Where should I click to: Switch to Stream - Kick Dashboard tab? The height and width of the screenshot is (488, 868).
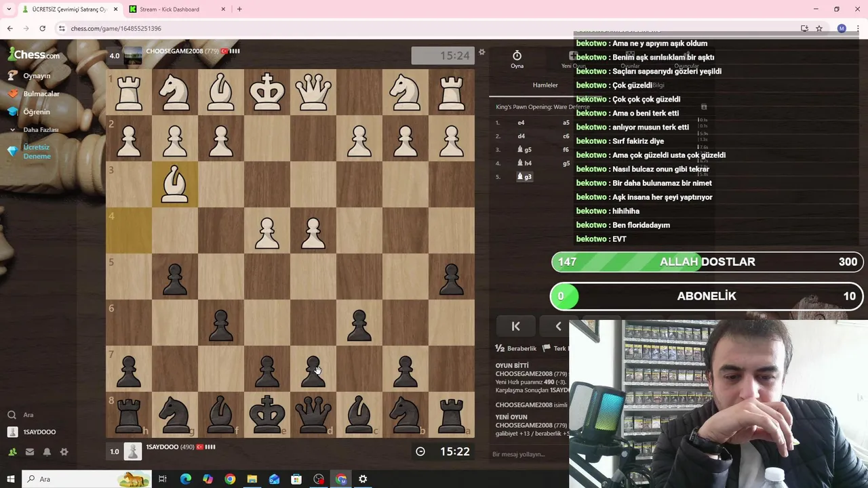click(x=170, y=9)
